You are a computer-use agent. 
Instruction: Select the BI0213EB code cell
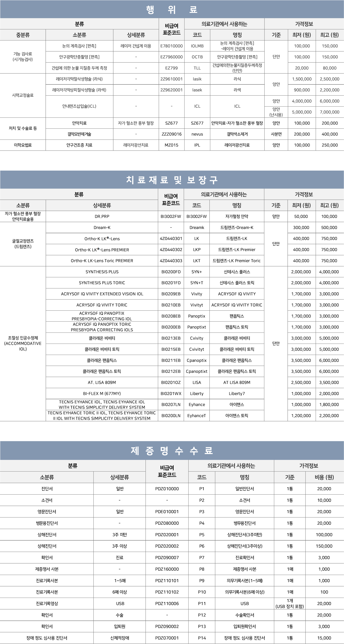(x=171, y=338)
